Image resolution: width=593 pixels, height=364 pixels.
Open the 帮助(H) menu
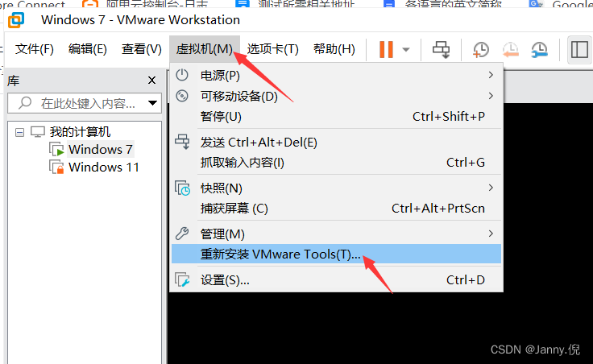pyautogui.click(x=334, y=49)
